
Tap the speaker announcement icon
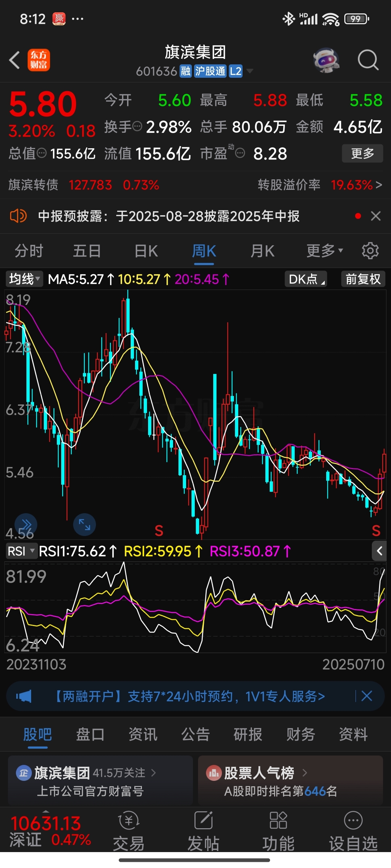[x=18, y=216]
